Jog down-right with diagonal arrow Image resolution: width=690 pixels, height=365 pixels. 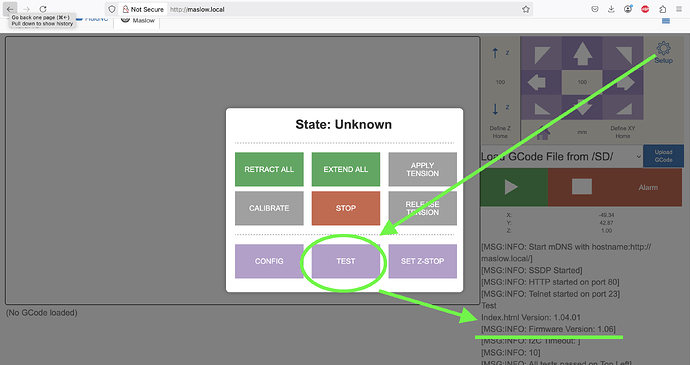[623, 107]
